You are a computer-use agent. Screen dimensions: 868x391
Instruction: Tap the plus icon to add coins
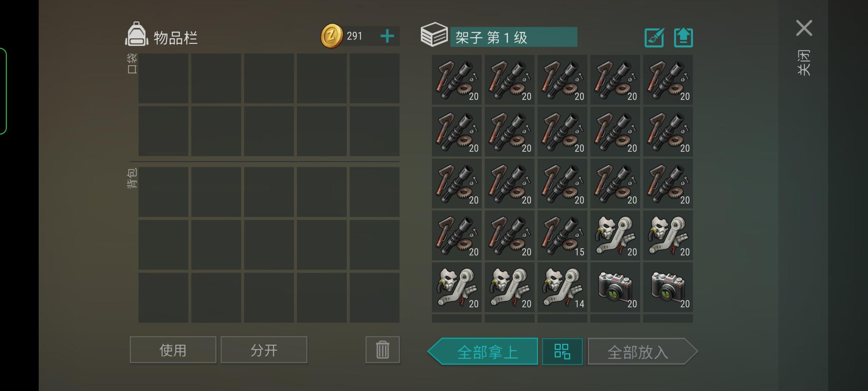coord(387,36)
